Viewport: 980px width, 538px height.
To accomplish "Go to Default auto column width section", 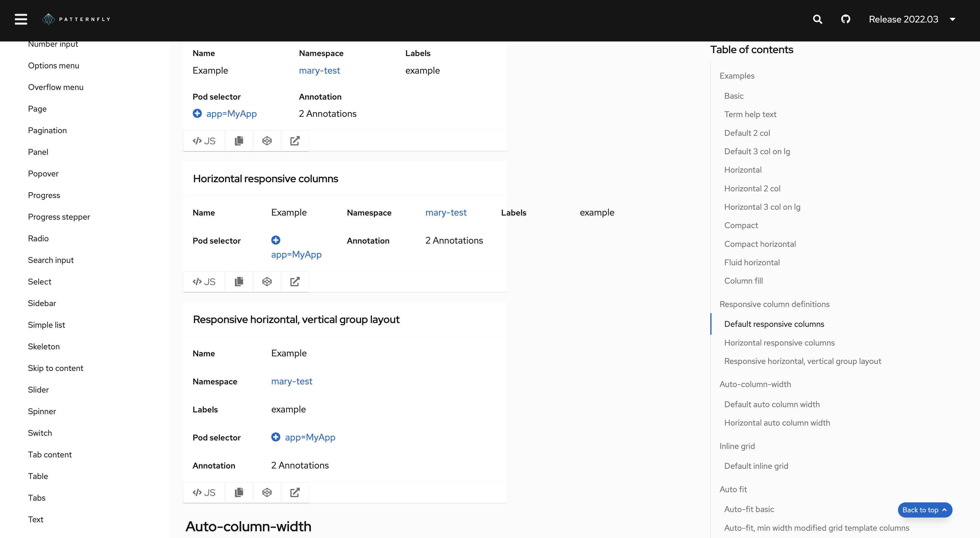I will [772, 404].
